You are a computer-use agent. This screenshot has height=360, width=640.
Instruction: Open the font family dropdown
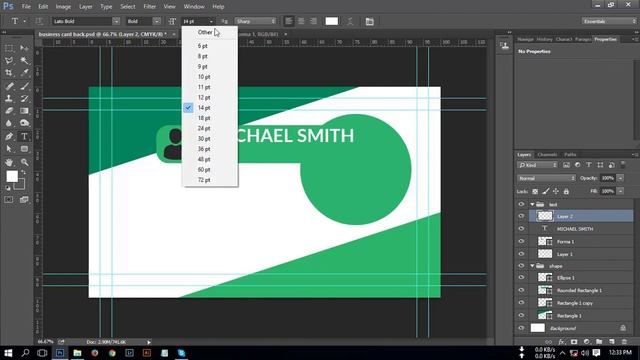[x=116, y=21]
